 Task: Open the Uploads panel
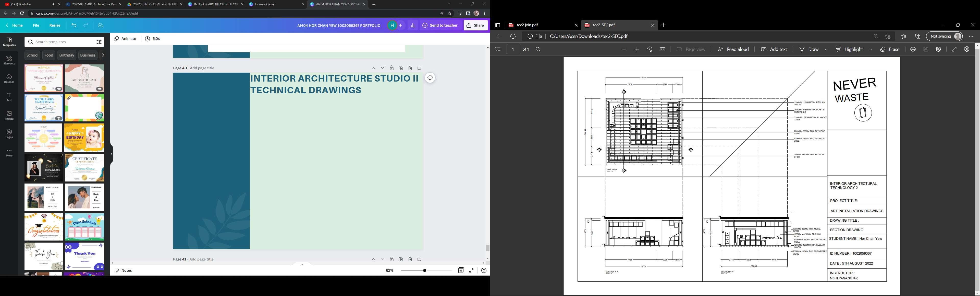(9, 78)
